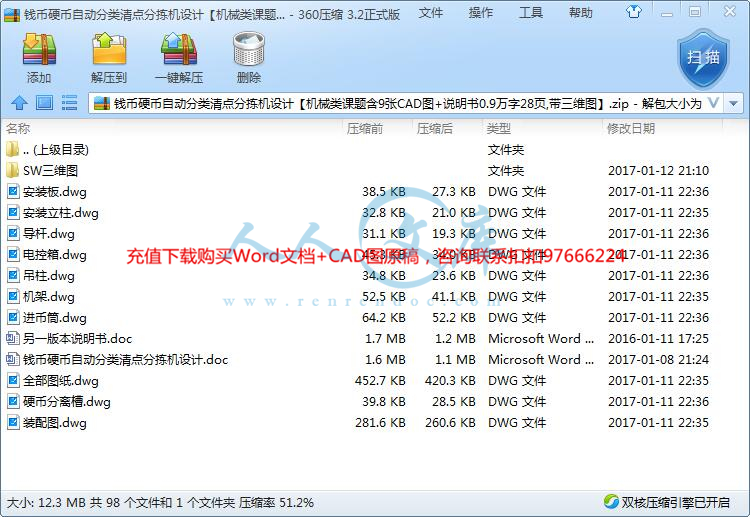750x517 pixels.
Task: Click the archive path address field
Action: pos(407,103)
